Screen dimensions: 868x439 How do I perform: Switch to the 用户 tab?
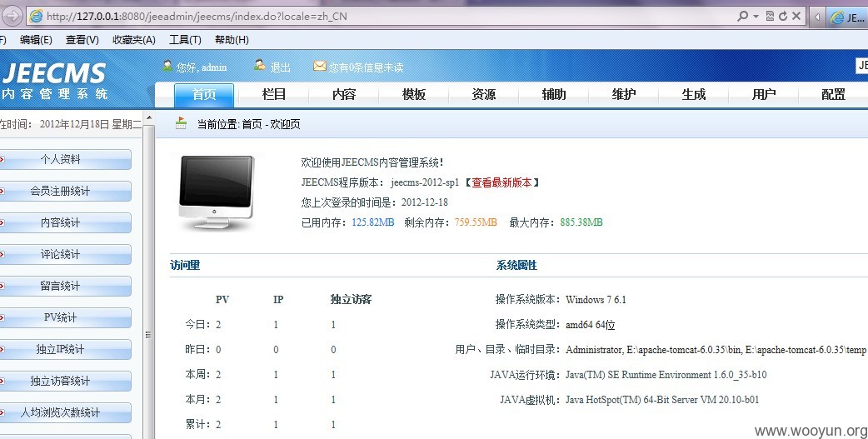pyautogui.click(x=764, y=95)
